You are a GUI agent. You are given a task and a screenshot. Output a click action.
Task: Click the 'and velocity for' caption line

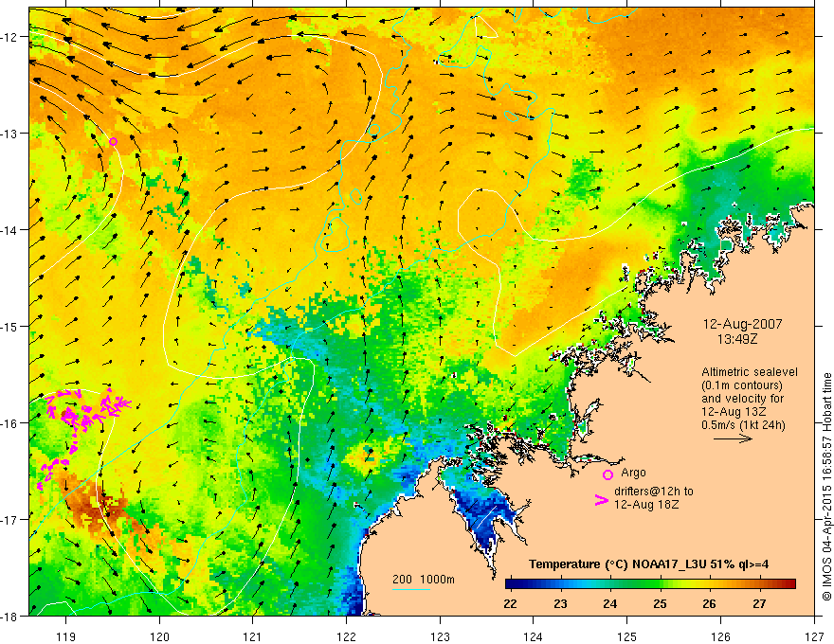[x=742, y=398]
